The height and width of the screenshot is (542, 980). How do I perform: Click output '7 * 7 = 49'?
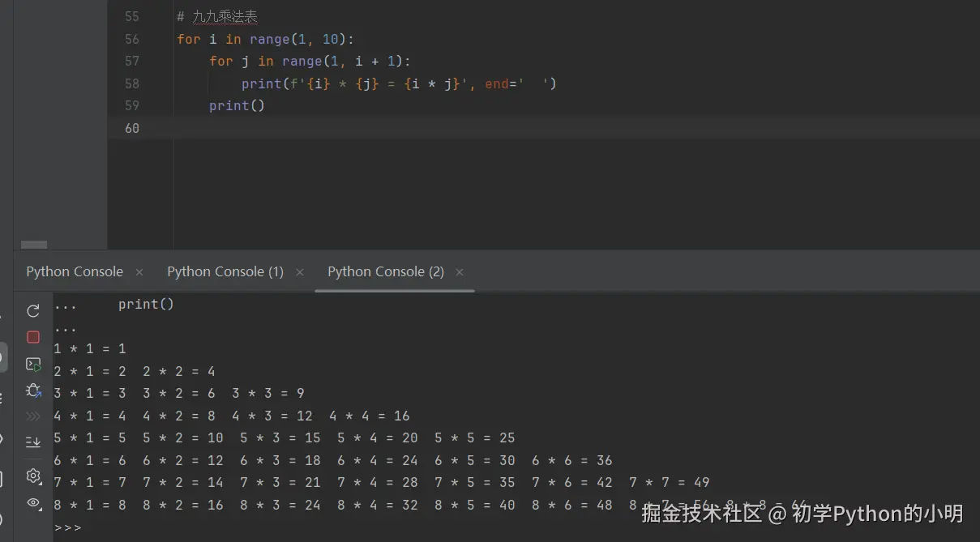pyautogui.click(x=670, y=482)
